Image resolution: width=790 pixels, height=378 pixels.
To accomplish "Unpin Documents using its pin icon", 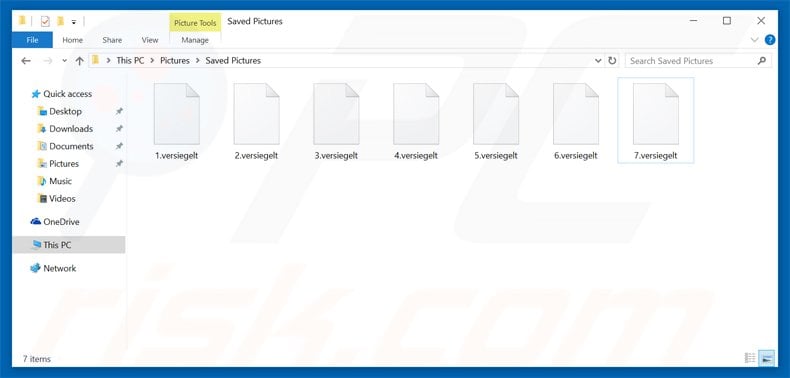I will (x=119, y=146).
